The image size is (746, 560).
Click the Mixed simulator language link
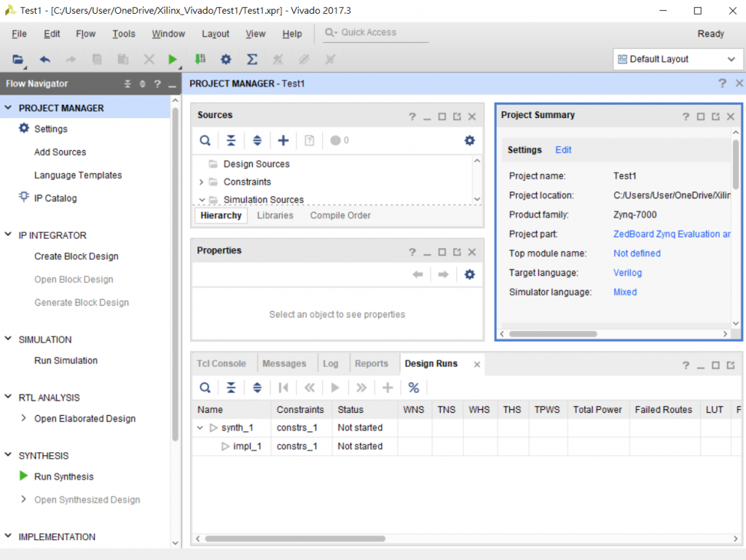tap(624, 292)
